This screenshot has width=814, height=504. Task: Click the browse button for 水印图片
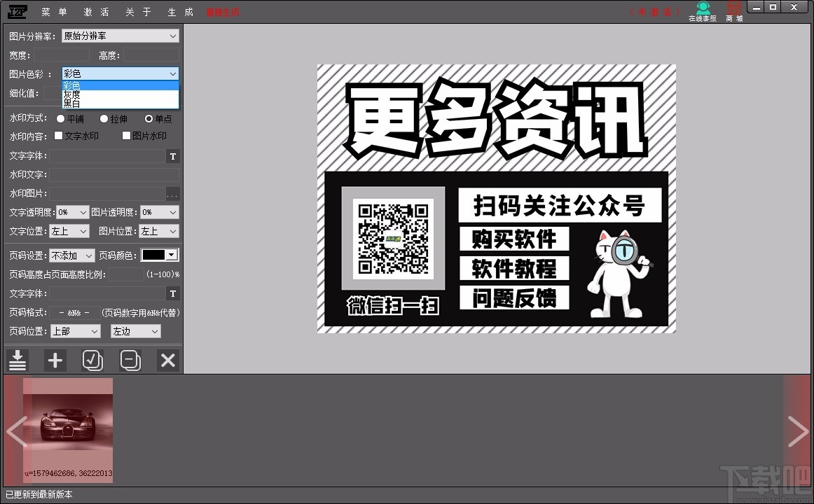click(172, 194)
